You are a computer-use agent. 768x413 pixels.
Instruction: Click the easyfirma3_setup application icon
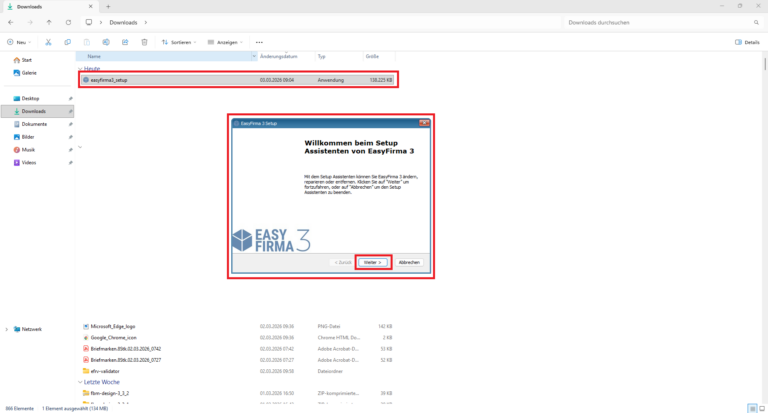pos(86,80)
